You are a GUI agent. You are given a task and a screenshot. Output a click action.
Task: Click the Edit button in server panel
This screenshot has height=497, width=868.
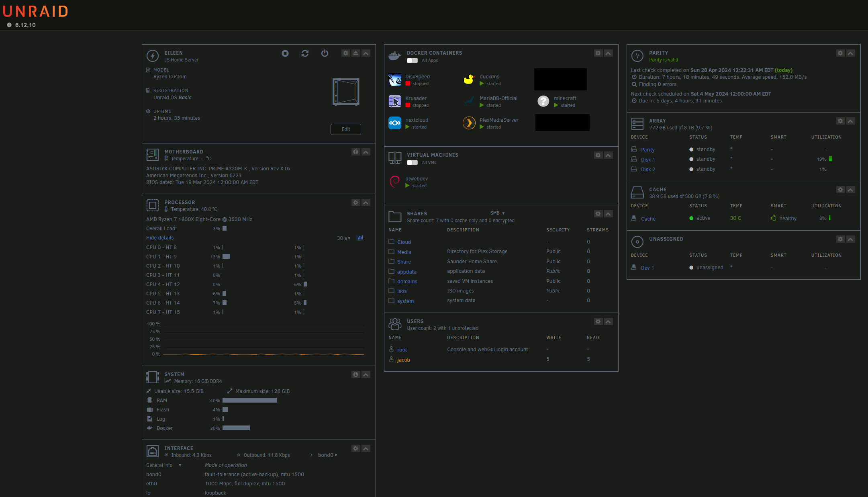pos(345,129)
